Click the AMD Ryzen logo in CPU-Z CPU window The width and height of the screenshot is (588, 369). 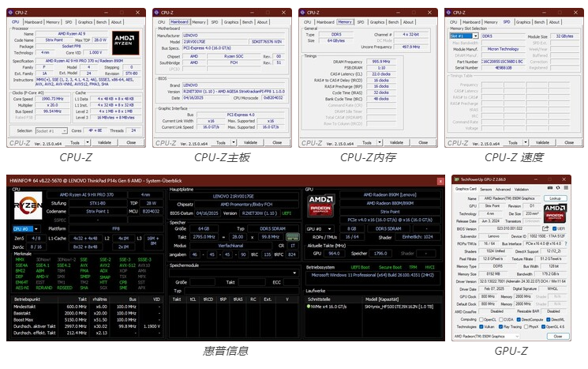(x=123, y=44)
